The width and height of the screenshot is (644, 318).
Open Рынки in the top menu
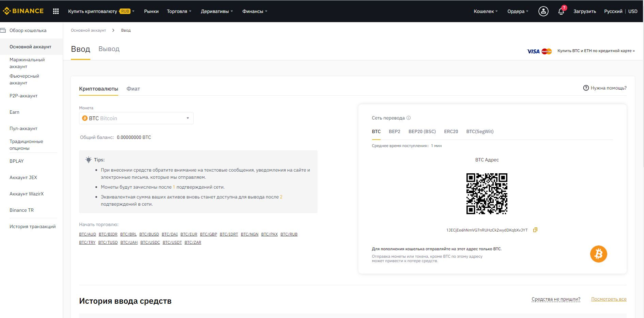point(151,11)
